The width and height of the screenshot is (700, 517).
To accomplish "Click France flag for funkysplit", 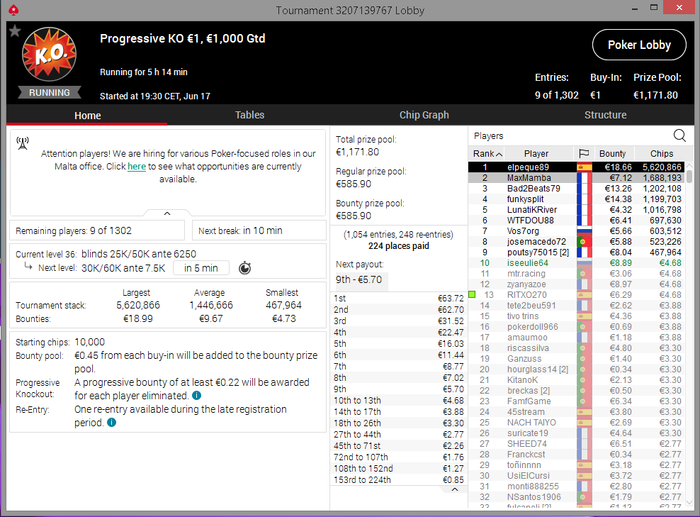I will [x=584, y=199].
